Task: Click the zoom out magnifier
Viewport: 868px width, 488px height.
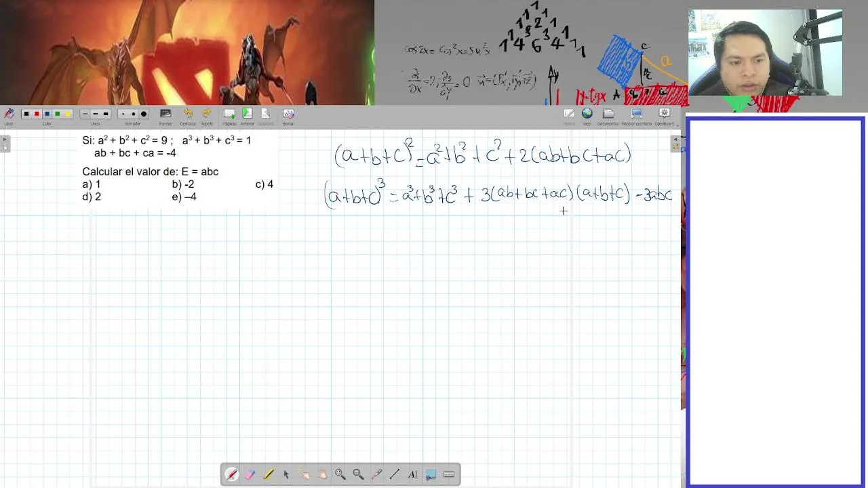Action: click(358, 474)
